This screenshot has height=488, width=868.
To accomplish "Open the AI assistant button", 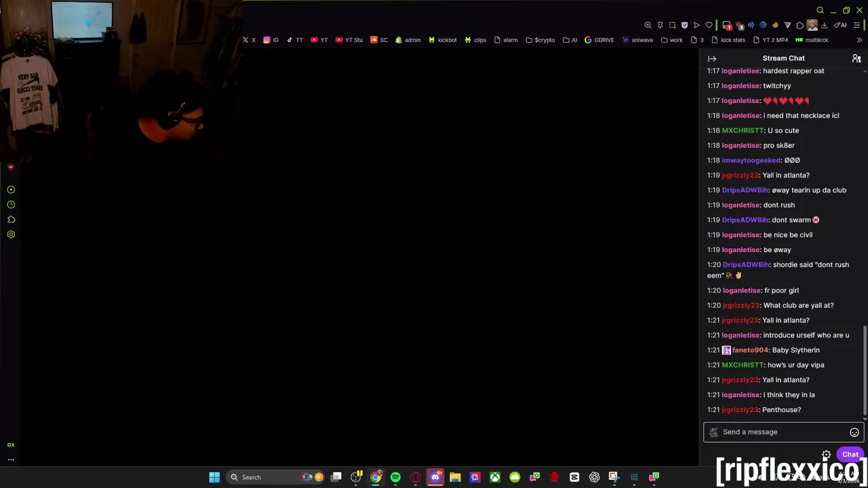I will tap(841, 25).
